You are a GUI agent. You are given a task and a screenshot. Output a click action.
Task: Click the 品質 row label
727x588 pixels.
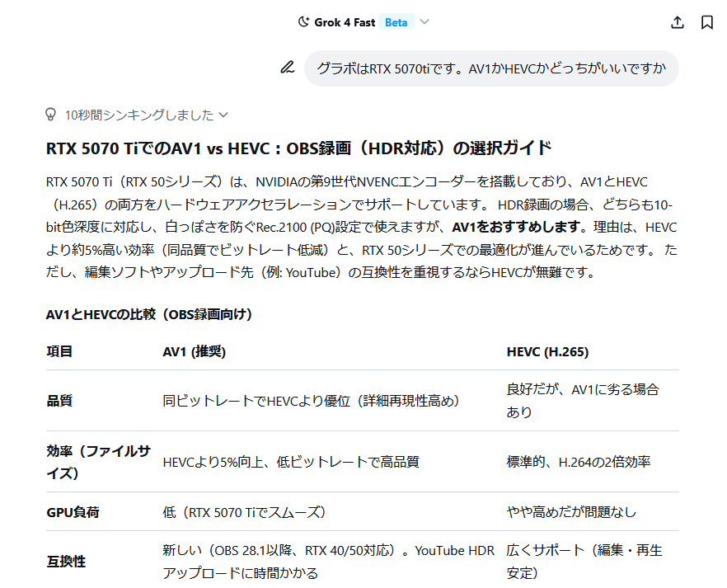click(x=59, y=401)
